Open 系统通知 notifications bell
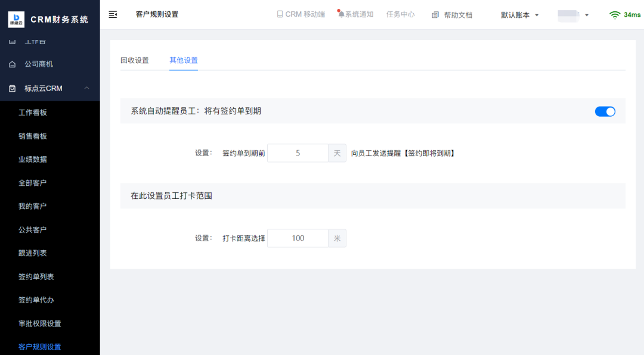Screen dimensions: 644x355 355,14
